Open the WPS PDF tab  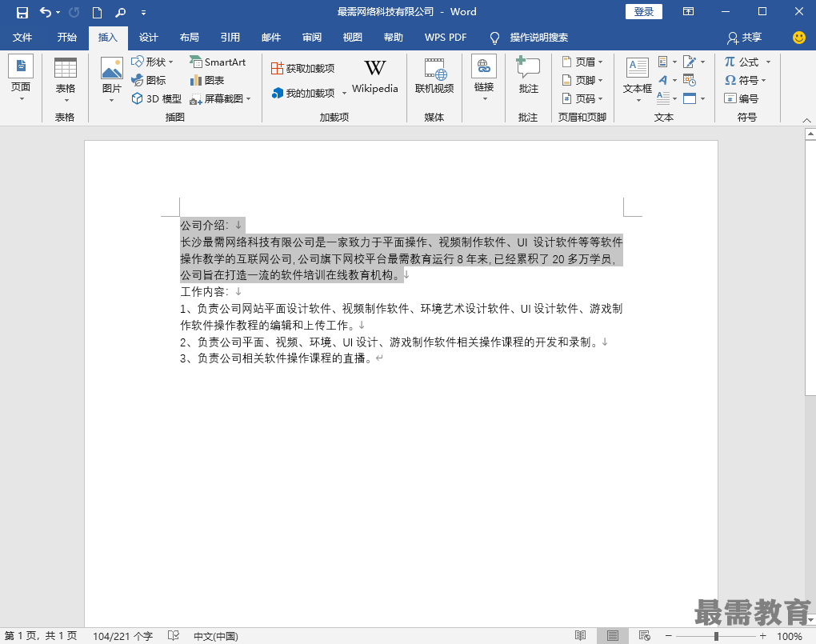pos(446,38)
